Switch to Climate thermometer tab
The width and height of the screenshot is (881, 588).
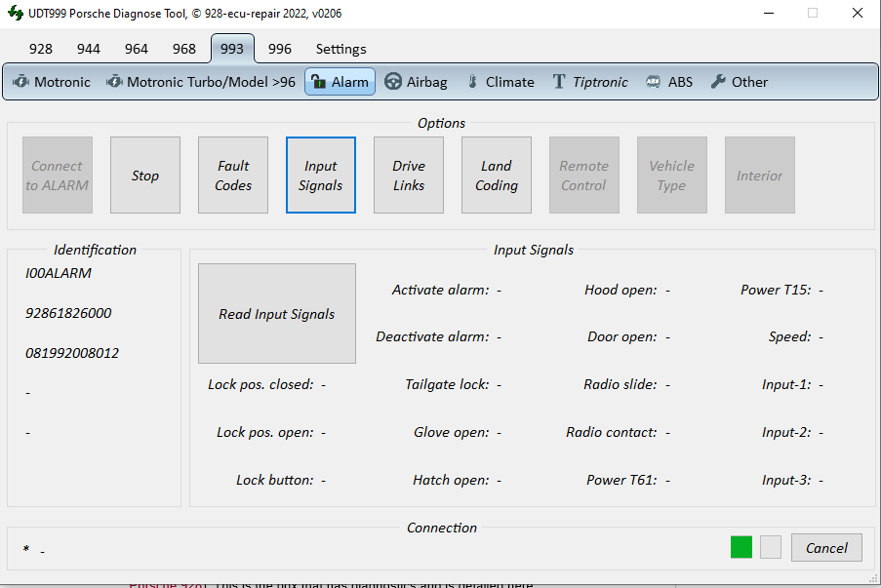point(500,82)
